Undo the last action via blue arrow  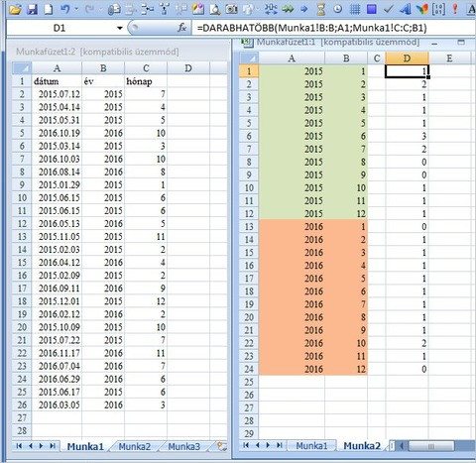(65, 9)
